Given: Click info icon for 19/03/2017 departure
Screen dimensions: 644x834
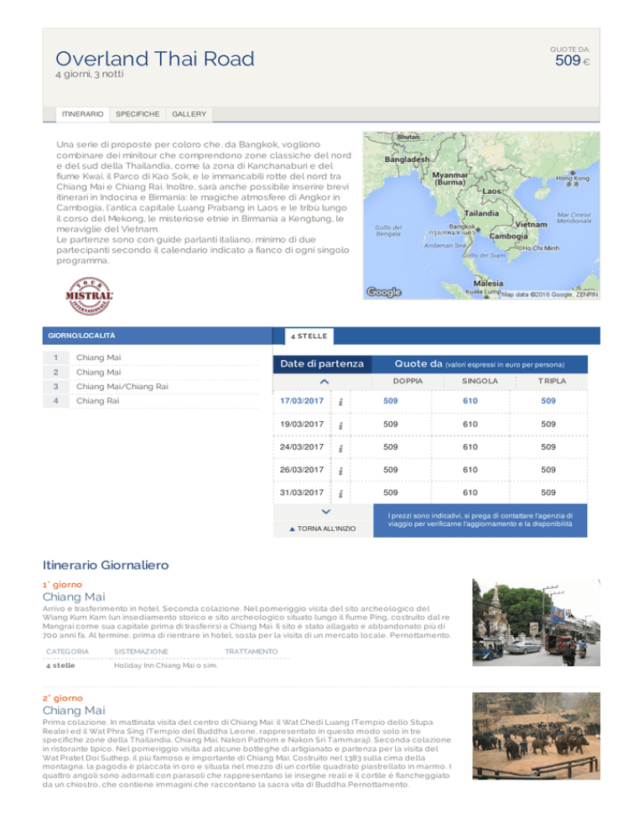Looking at the screenshot, I should click(340, 425).
